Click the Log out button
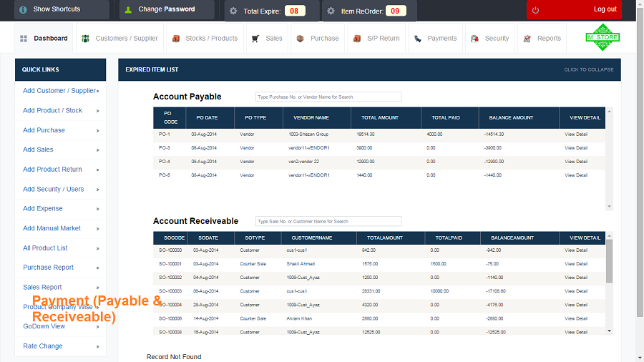 574,9
